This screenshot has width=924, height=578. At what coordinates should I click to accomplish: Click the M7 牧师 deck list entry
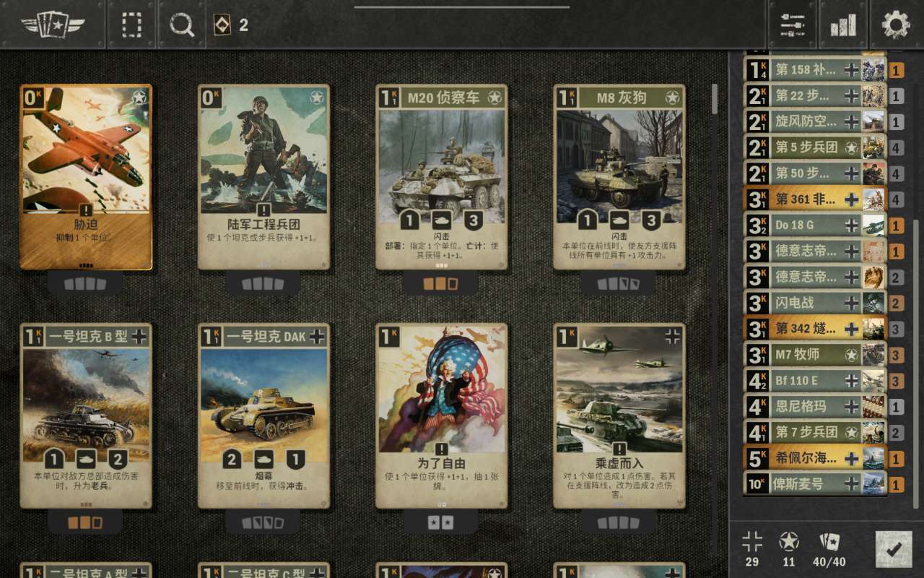click(x=815, y=355)
